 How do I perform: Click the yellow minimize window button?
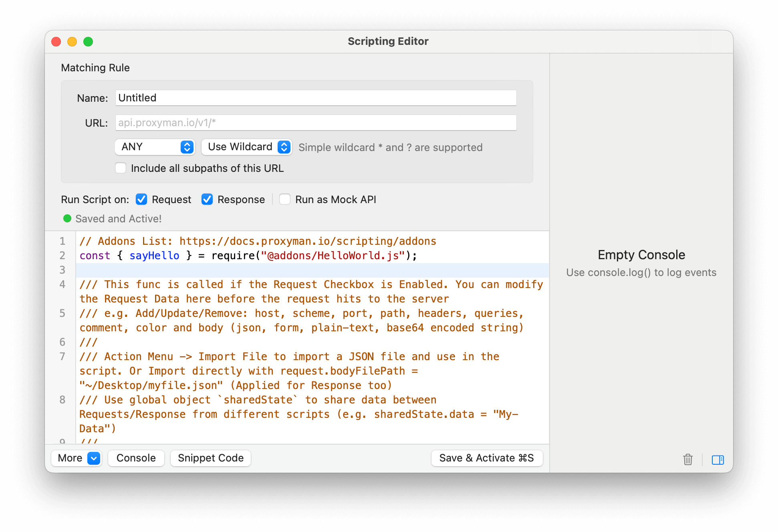click(x=72, y=42)
